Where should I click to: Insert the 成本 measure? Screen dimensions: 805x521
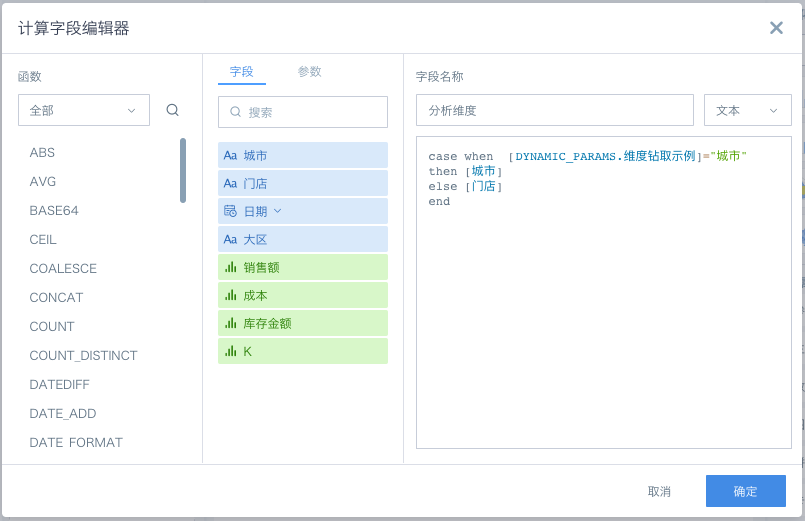303,295
